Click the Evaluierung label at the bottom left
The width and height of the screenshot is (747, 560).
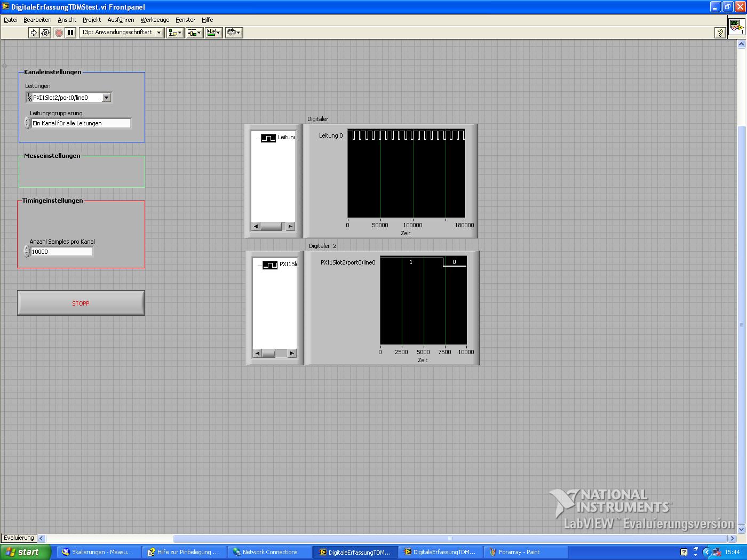(19, 538)
